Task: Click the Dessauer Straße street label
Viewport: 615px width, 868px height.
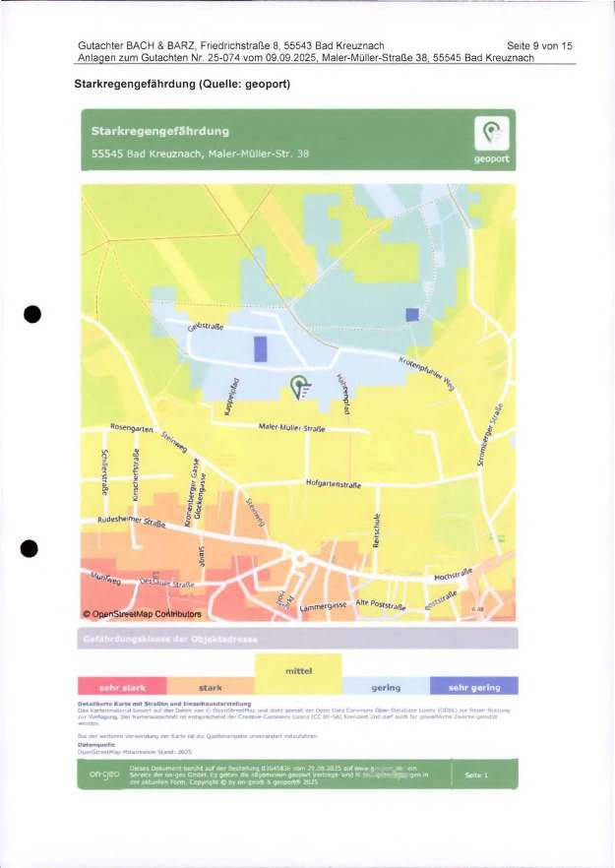Action: (167, 583)
